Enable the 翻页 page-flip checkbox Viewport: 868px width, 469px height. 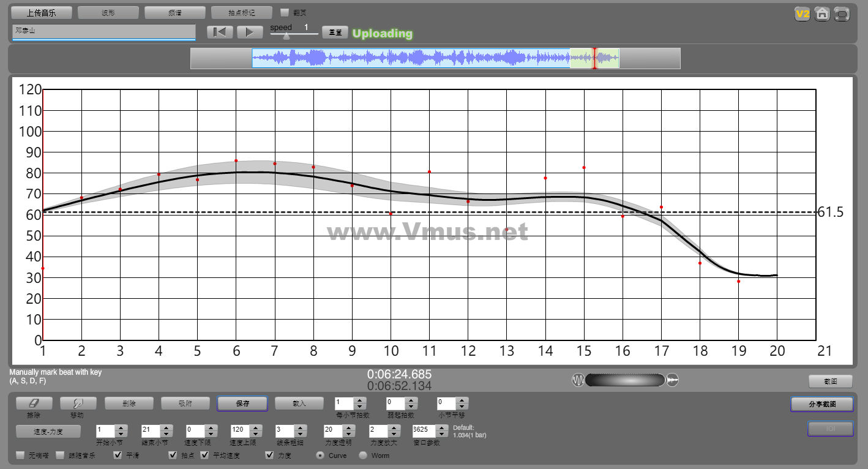(x=285, y=12)
